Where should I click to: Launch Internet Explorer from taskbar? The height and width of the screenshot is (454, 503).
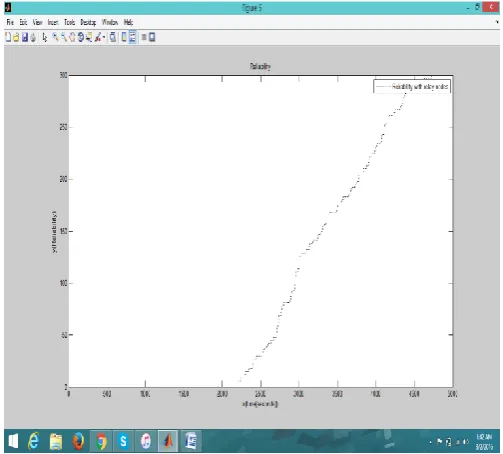coord(33,441)
